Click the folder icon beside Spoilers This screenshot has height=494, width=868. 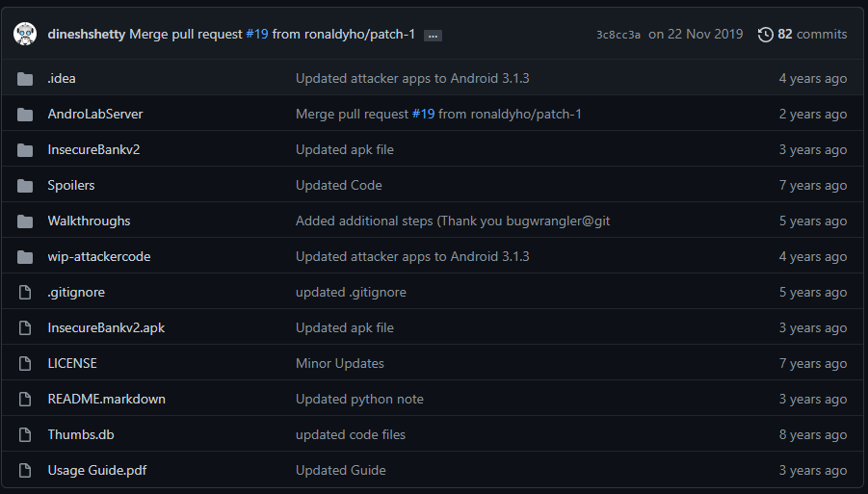[25, 186]
